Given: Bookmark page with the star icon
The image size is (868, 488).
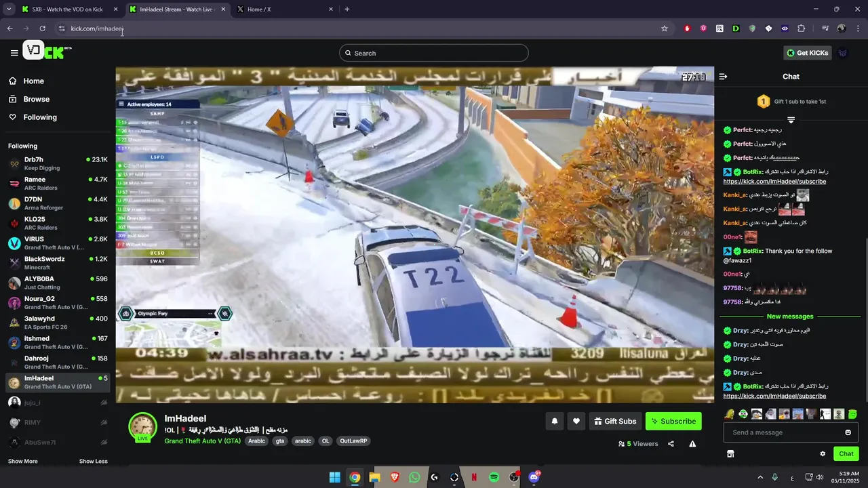Looking at the screenshot, I should (x=665, y=28).
